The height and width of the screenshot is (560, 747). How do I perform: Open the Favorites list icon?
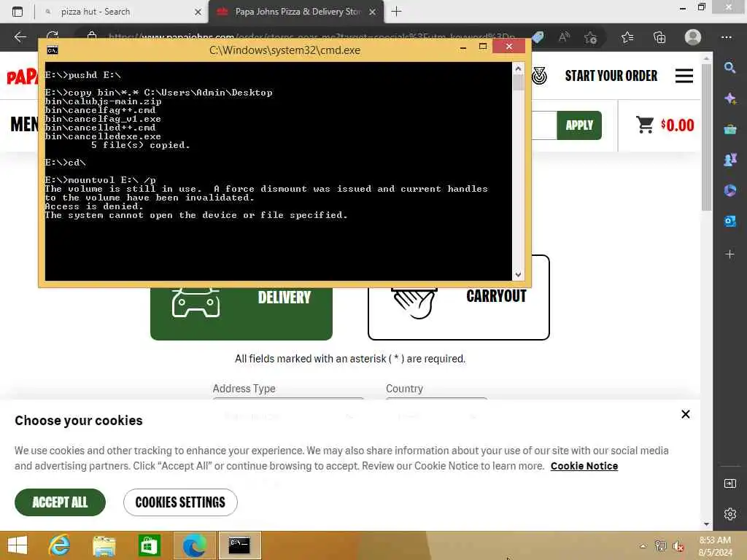[627, 37]
